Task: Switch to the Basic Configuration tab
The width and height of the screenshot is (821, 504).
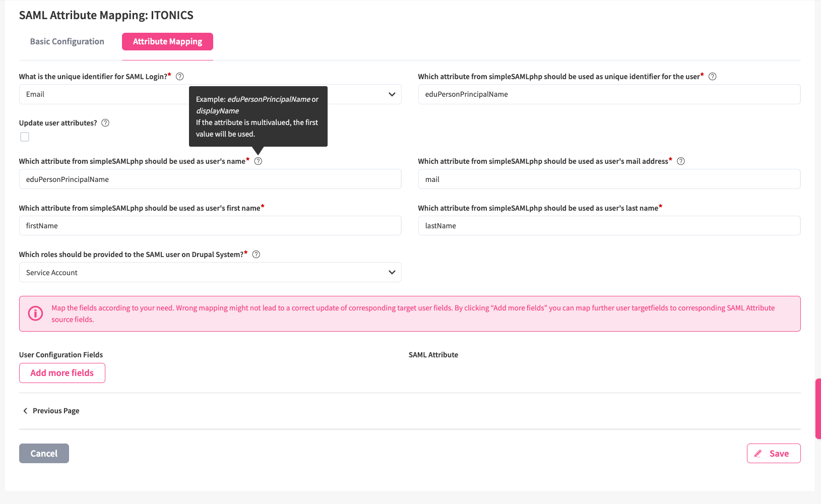Action: tap(67, 42)
